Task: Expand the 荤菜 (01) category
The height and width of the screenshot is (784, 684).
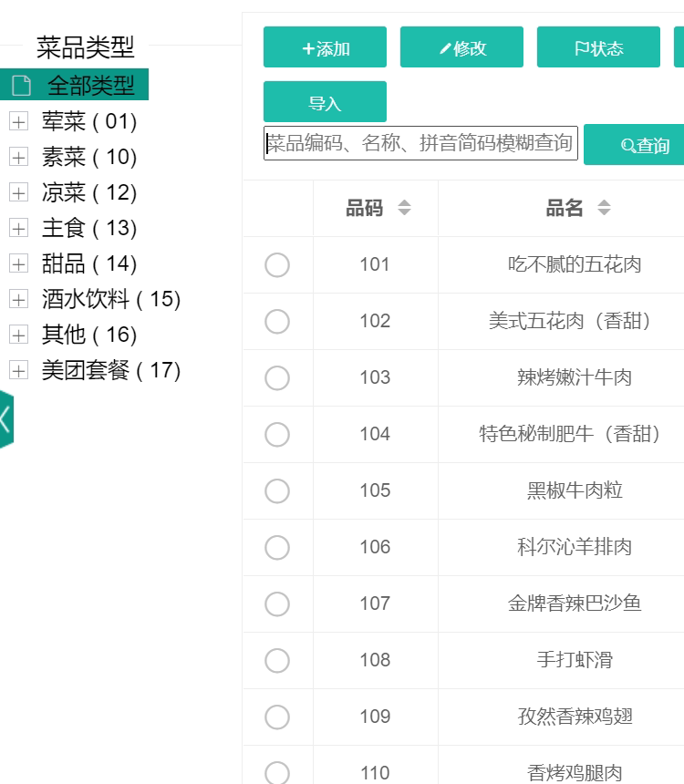Action: pos(18,121)
